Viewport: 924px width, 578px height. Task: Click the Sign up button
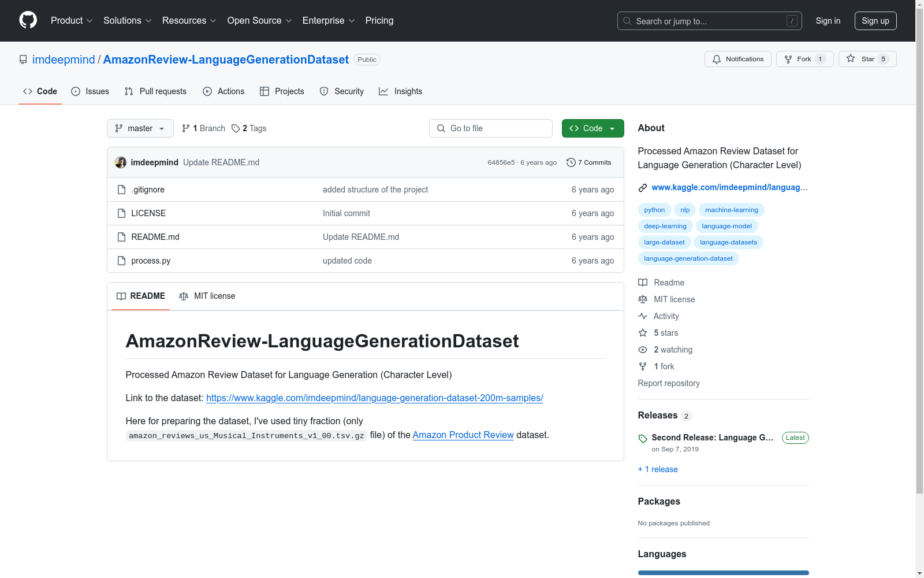pyautogui.click(x=875, y=21)
